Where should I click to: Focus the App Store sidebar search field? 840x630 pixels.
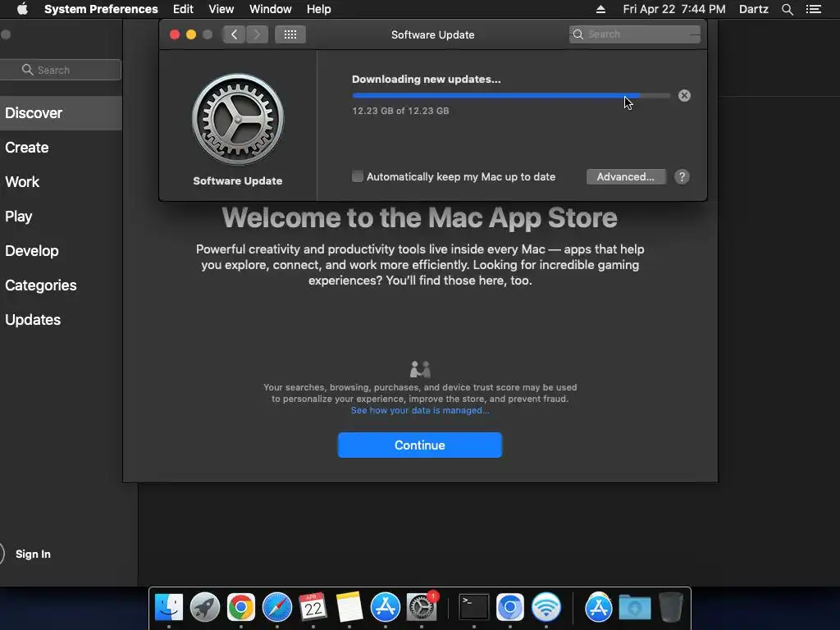click(x=60, y=70)
